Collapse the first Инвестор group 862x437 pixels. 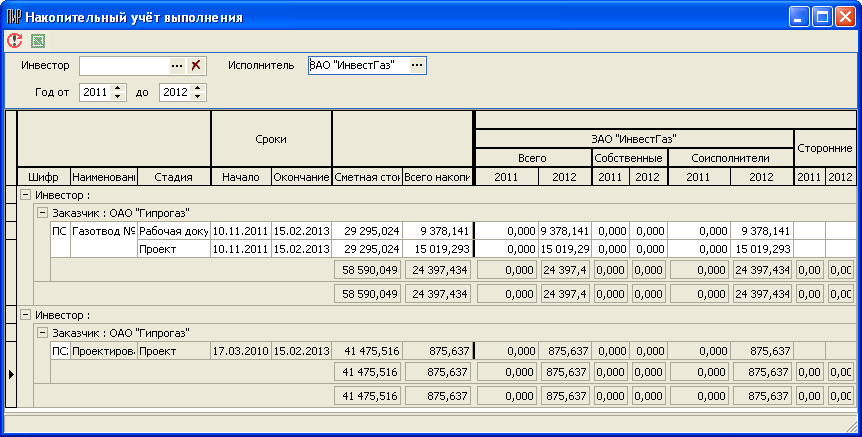point(25,195)
